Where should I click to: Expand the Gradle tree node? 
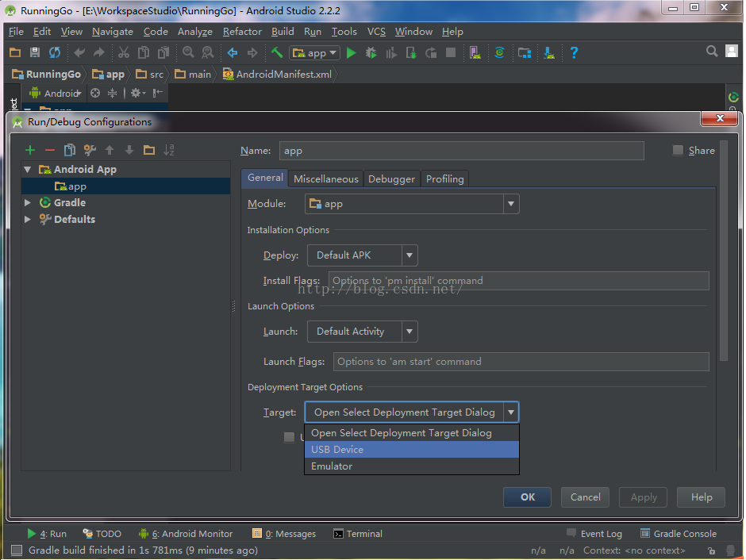point(28,202)
